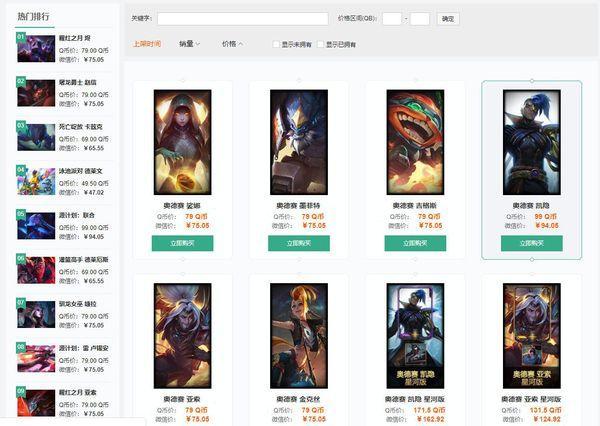Click the 价格区间(QB) label
Viewport: 600px width, 426px height.
coord(357,18)
